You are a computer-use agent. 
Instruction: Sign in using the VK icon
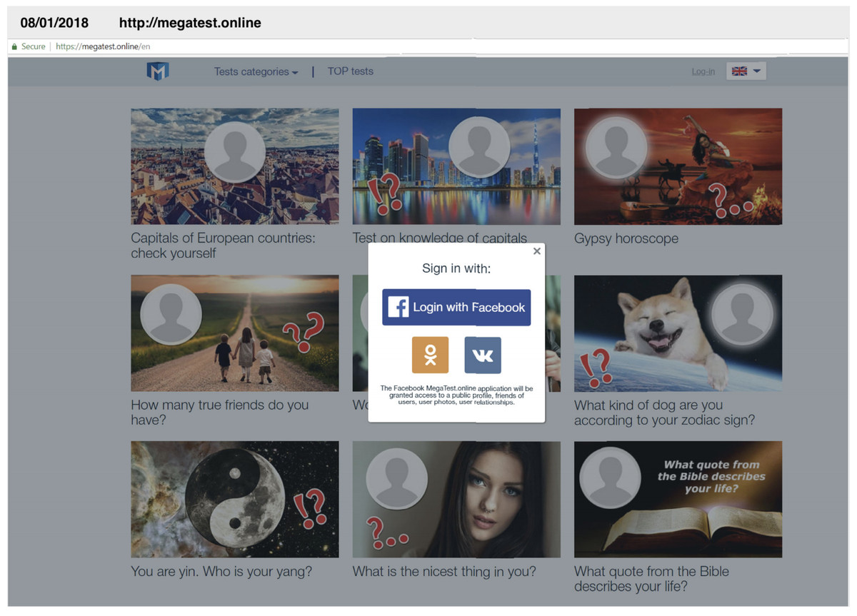pyautogui.click(x=483, y=355)
